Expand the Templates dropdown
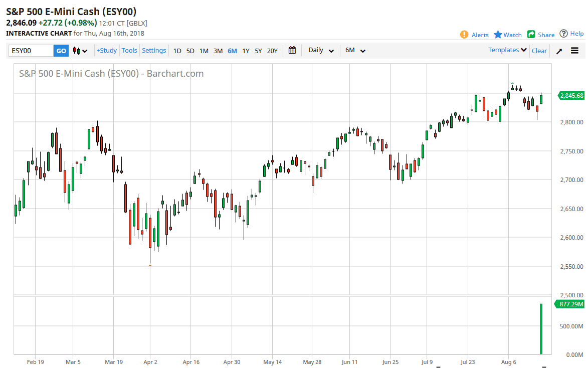The height and width of the screenshot is (368, 588). (507, 50)
